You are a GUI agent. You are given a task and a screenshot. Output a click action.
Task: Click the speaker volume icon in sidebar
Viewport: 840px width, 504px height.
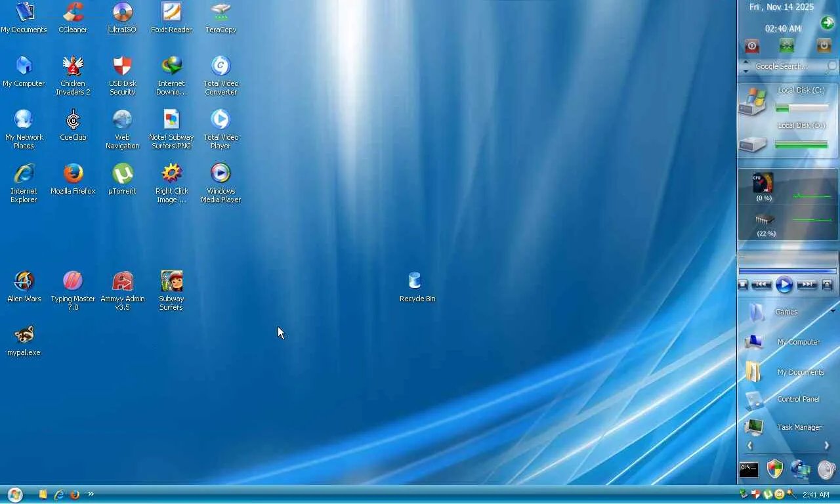(x=826, y=469)
